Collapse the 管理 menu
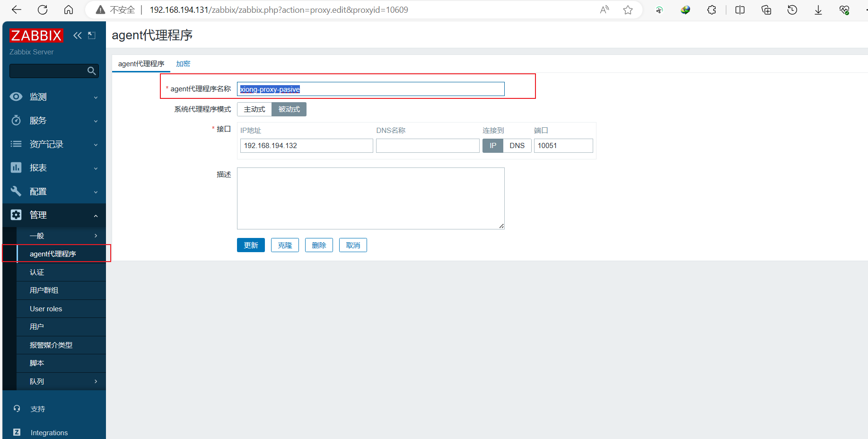 pyautogui.click(x=54, y=215)
